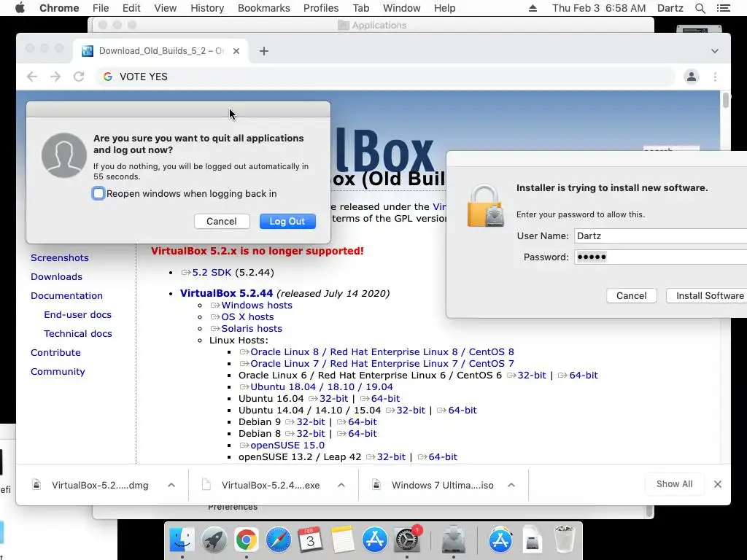Screen dimensions: 747x560
Task: Open the Windows hosts link
Action: [257, 306]
